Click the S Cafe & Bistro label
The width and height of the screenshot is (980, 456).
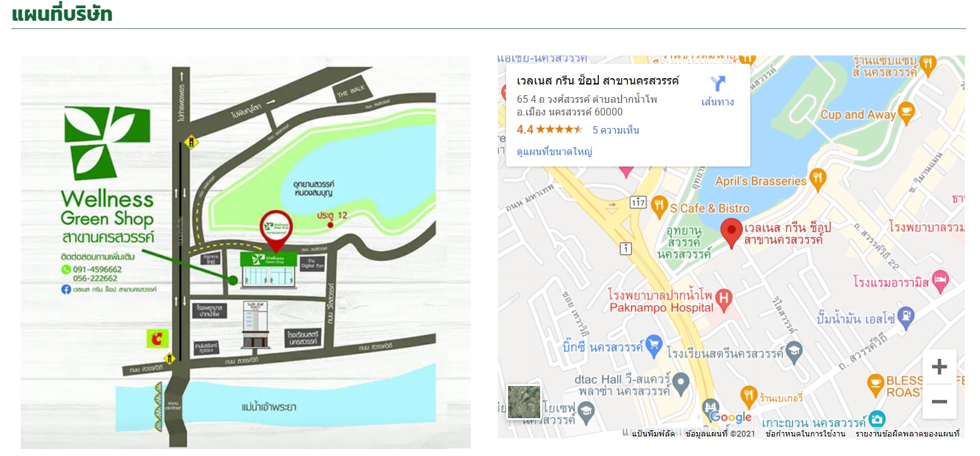710,208
